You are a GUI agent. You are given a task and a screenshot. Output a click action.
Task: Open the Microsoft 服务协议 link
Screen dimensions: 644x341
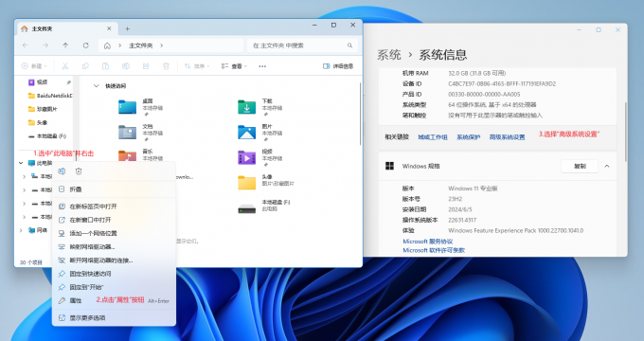pyautogui.click(x=427, y=242)
